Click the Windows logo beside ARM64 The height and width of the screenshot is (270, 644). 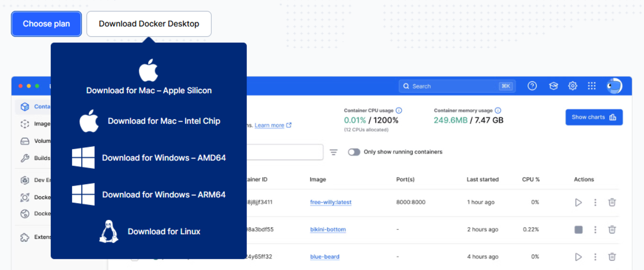[x=83, y=194]
